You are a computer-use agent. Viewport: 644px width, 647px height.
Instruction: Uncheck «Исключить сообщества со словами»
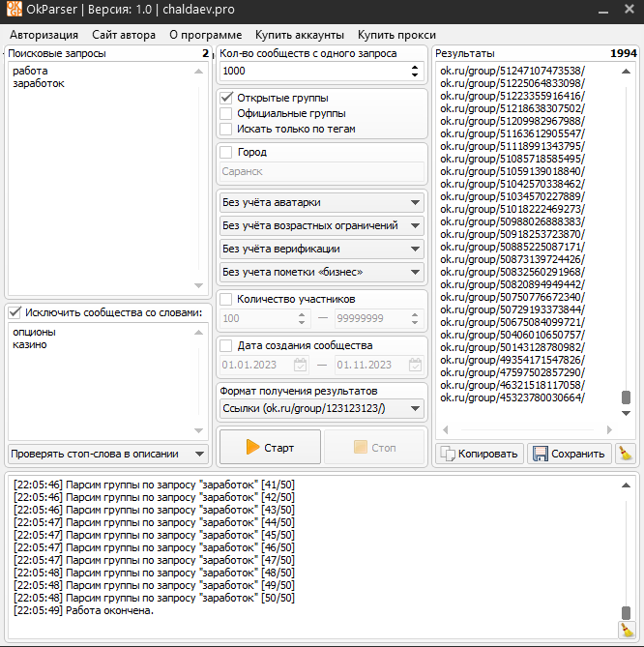click(15, 312)
